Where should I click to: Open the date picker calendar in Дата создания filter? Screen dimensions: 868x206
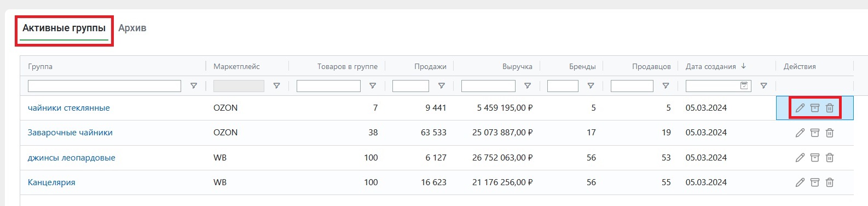click(744, 85)
